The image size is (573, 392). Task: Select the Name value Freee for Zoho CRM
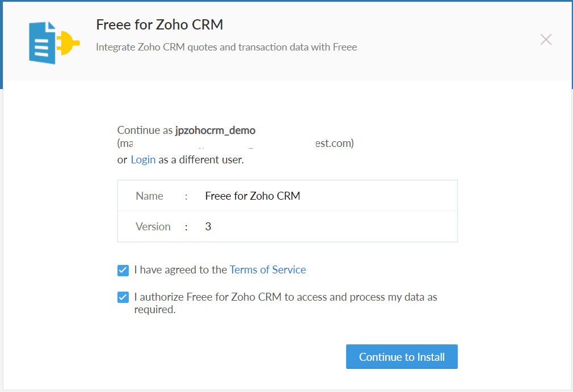pos(252,196)
